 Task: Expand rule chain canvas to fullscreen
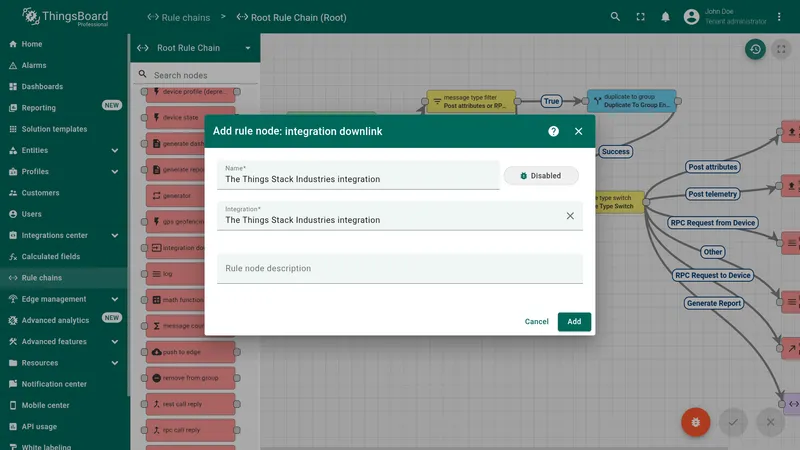click(781, 49)
